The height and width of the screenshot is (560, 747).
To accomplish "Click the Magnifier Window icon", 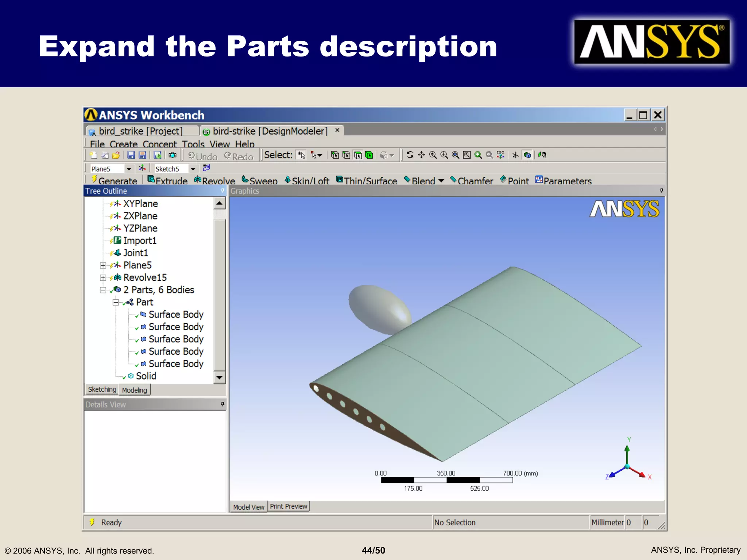I will coord(467,155).
